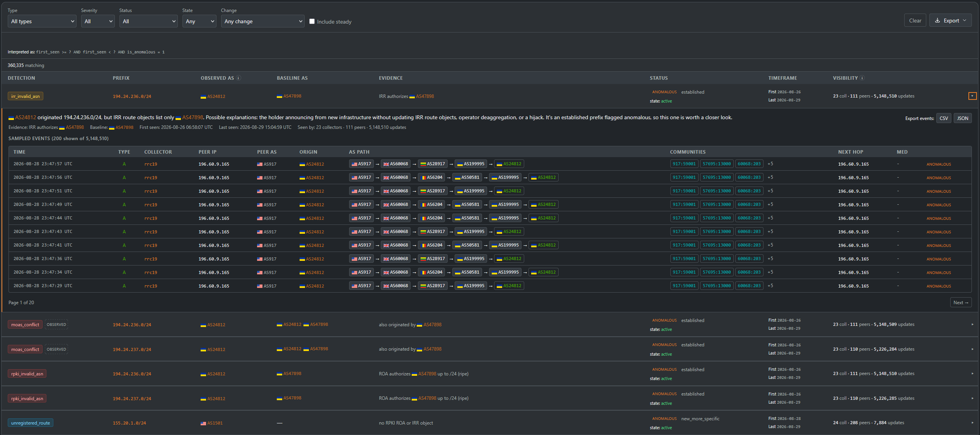Expand the unregistered_route 155.20.1.0/24 row
980x435 pixels.
(972, 423)
